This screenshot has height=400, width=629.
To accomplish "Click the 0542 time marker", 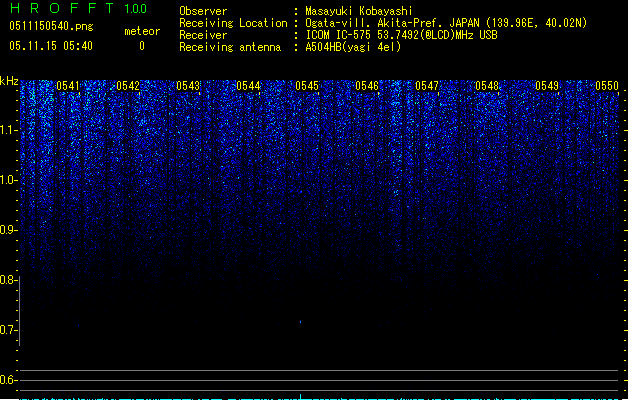I will [128, 85].
